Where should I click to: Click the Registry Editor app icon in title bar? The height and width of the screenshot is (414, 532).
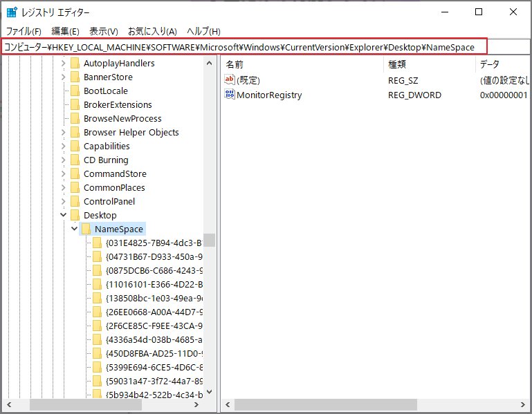click(12, 12)
